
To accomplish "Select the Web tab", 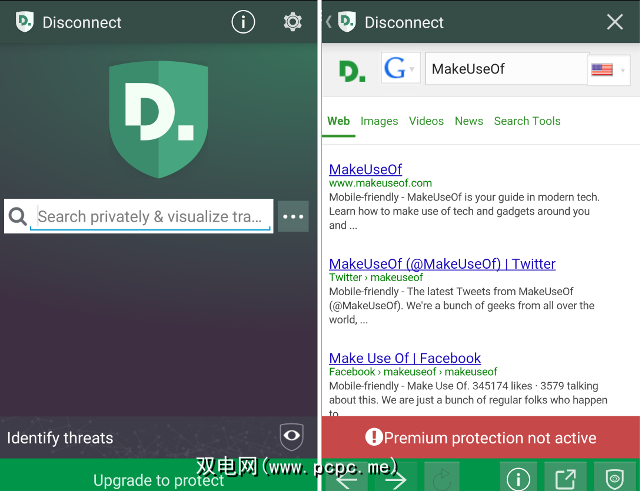I will [338, 121].
